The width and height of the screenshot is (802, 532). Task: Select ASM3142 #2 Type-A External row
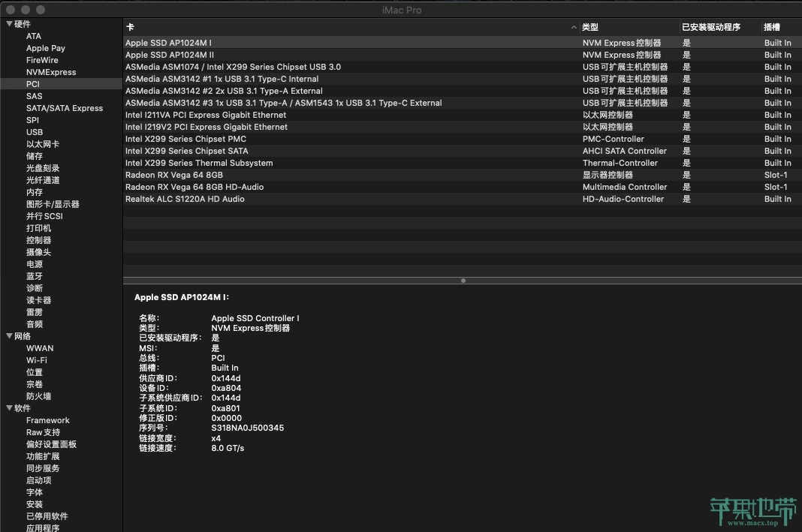pos(463,91)
